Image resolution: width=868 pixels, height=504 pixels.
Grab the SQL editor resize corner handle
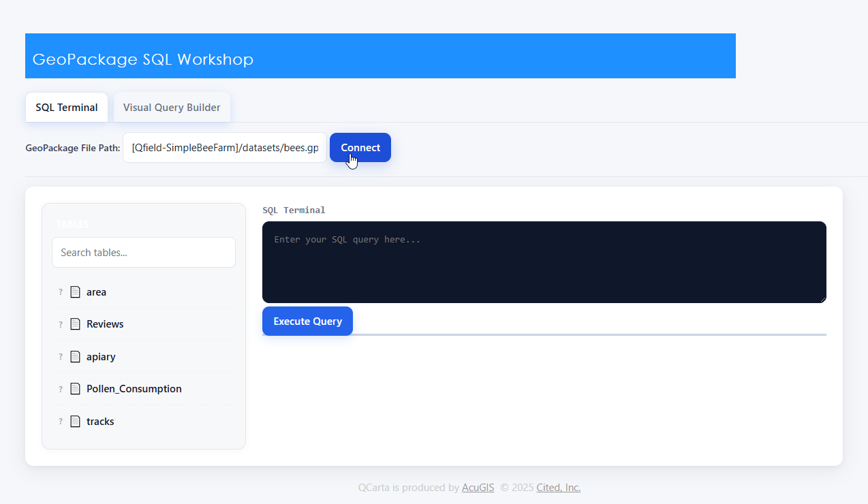[x=822, y=299]
